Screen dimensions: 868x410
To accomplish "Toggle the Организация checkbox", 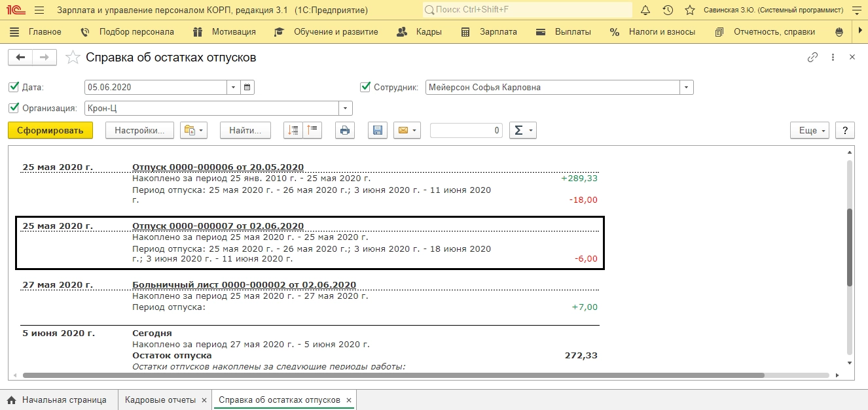I will [x=14, y=108].
